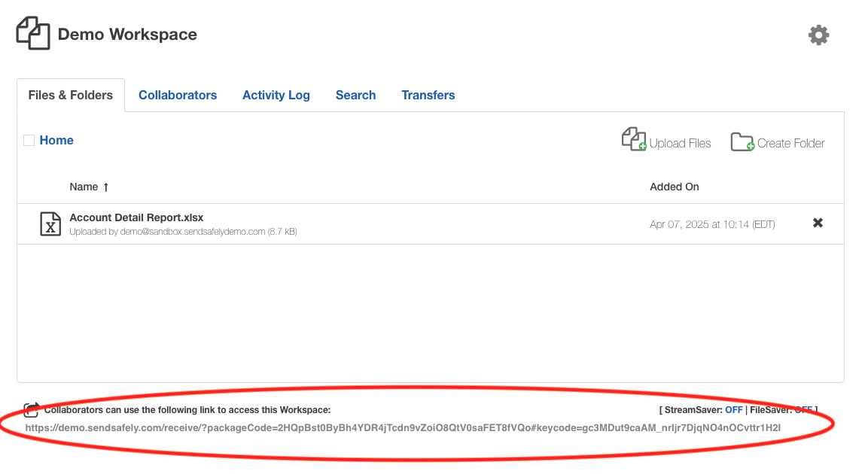Click 'Collaborators can use the following link' text
The width and height of the screenshot is (868, 474).
187,410
